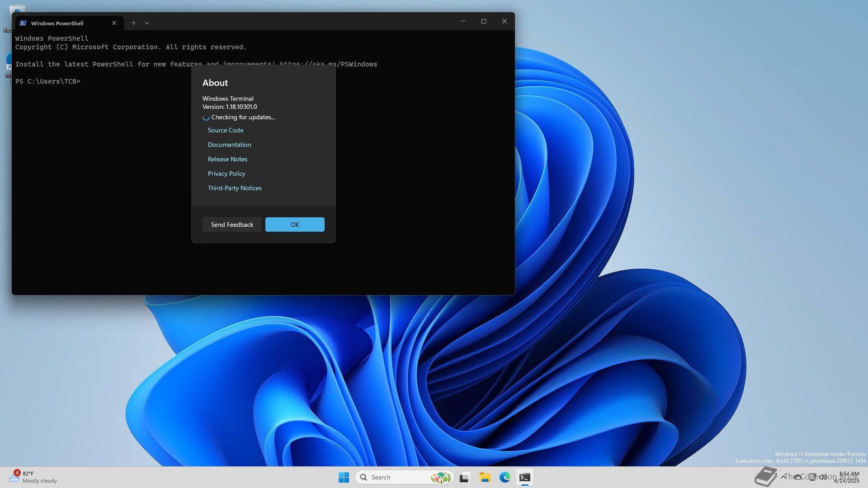This screenshot has width=868, height=488.
Task: Open the weather widget
Action: (33, 477)
